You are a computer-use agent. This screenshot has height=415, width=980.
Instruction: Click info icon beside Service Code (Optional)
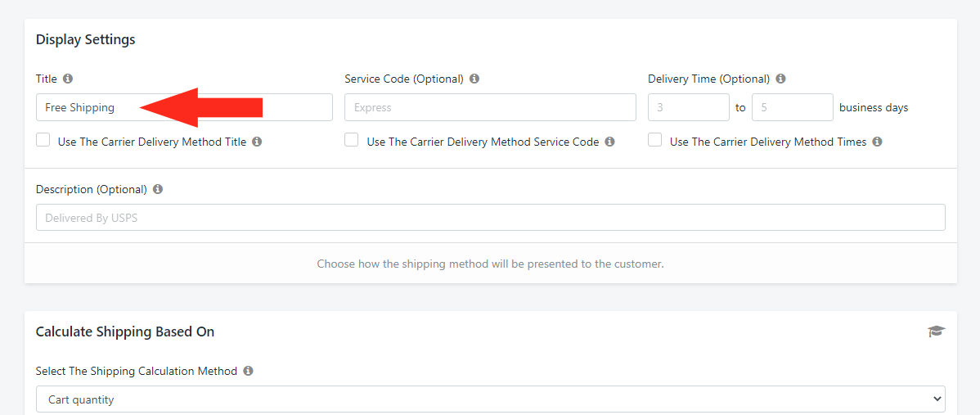(474, 79)
